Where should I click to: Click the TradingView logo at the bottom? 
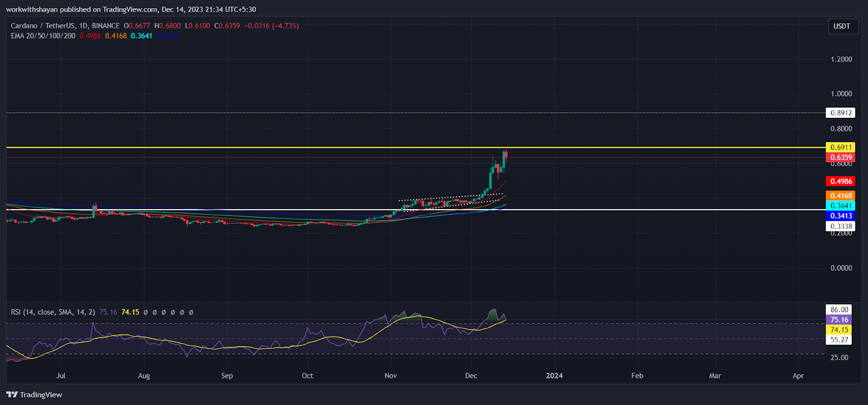point(34,395)
